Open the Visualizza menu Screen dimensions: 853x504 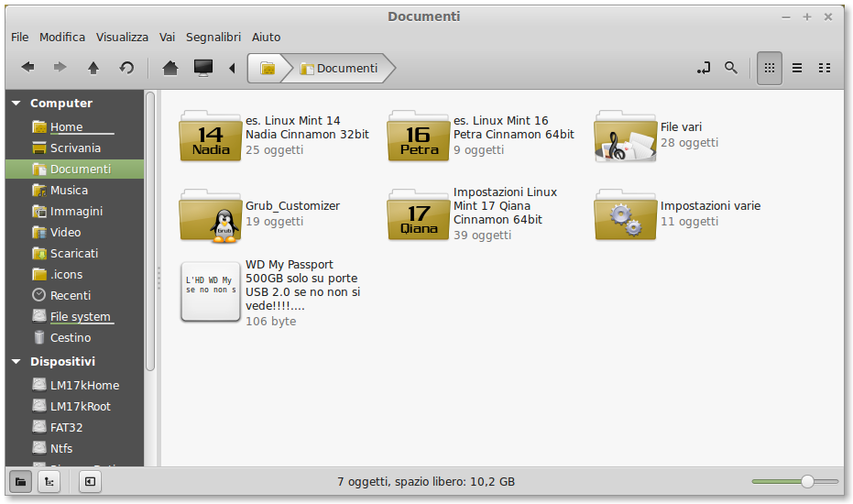tap(122, 37)
